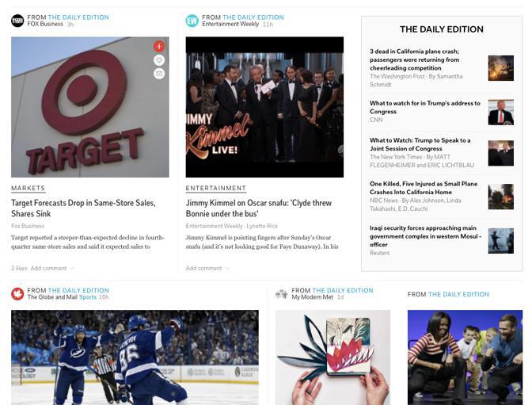Open the My Modern Met avatar icon
The image size is (532, 405).
coord(282,294)
